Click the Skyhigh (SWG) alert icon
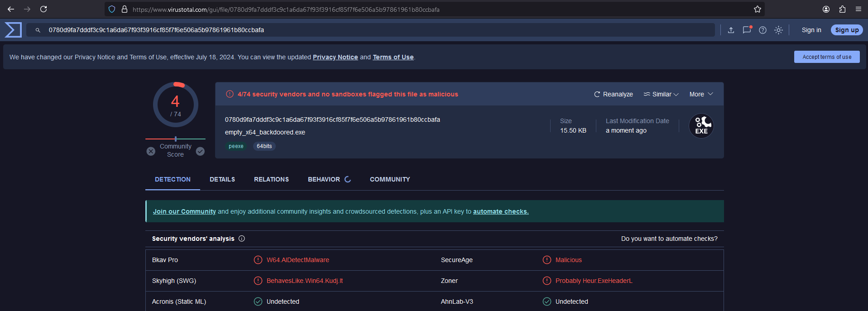 pyautogui.click(x=258, y=281)
